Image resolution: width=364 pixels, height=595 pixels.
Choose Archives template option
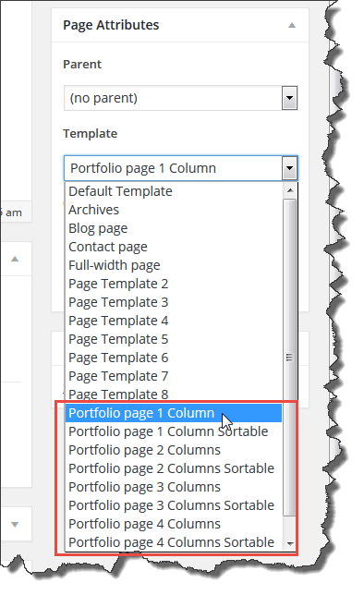pyautogui.click(x=174, y=210)
